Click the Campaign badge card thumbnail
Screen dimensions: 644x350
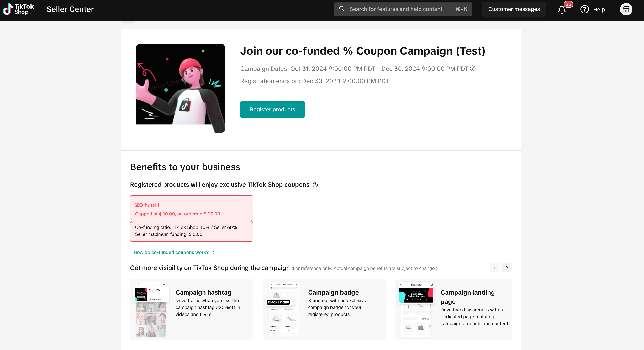(x=283, y=309)
